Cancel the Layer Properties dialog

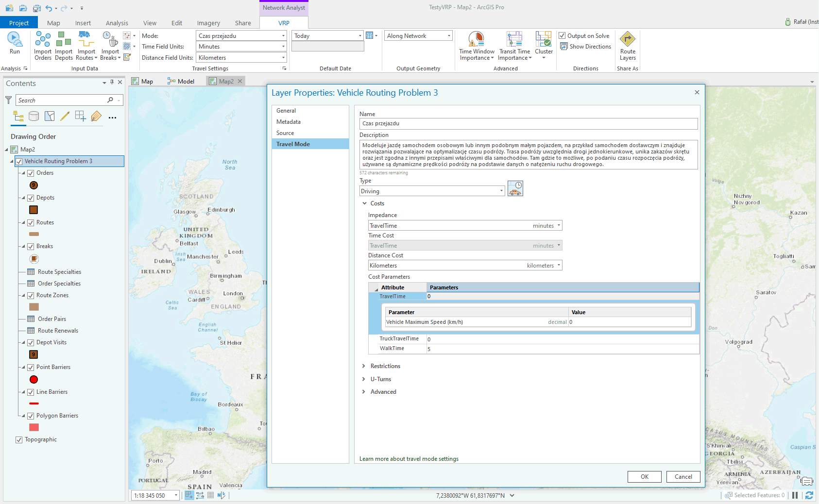[683, 477]
